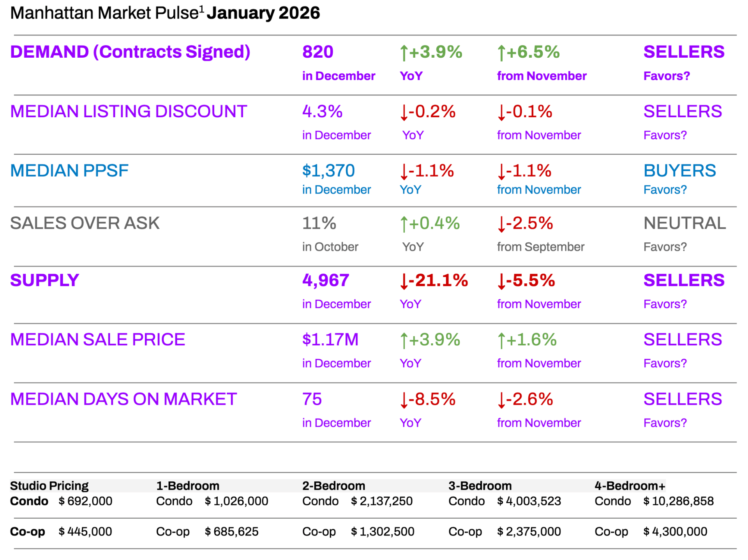Click the green up arrow beside +6.5% from November
The image size is (748, 560).
501,53
